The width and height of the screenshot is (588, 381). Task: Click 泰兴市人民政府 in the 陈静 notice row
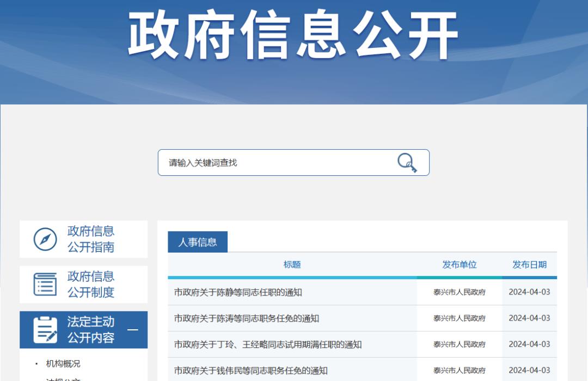460,292
